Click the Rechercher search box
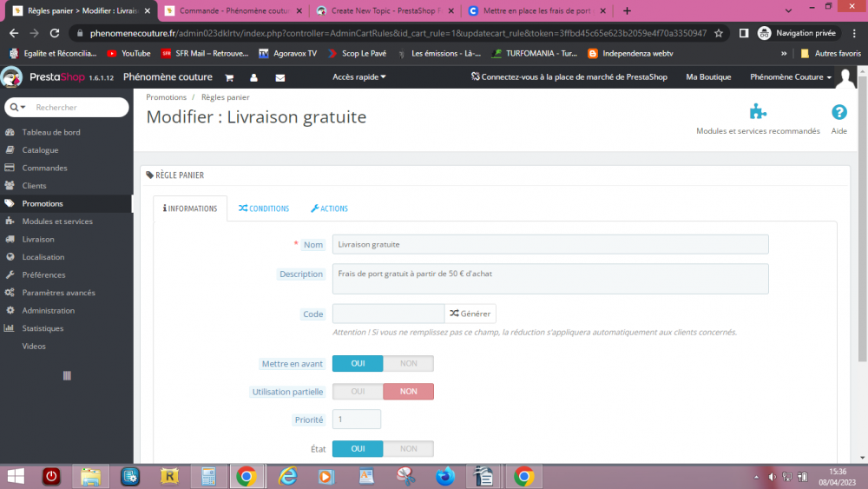 [80, 108]
